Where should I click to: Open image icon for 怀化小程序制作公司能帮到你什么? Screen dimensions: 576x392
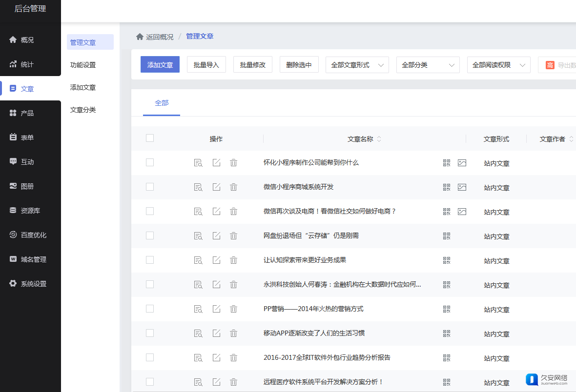462,162
